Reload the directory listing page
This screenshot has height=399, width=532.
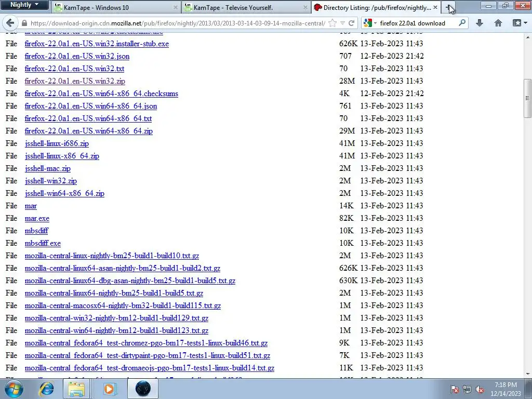click(x=352, y=23)
